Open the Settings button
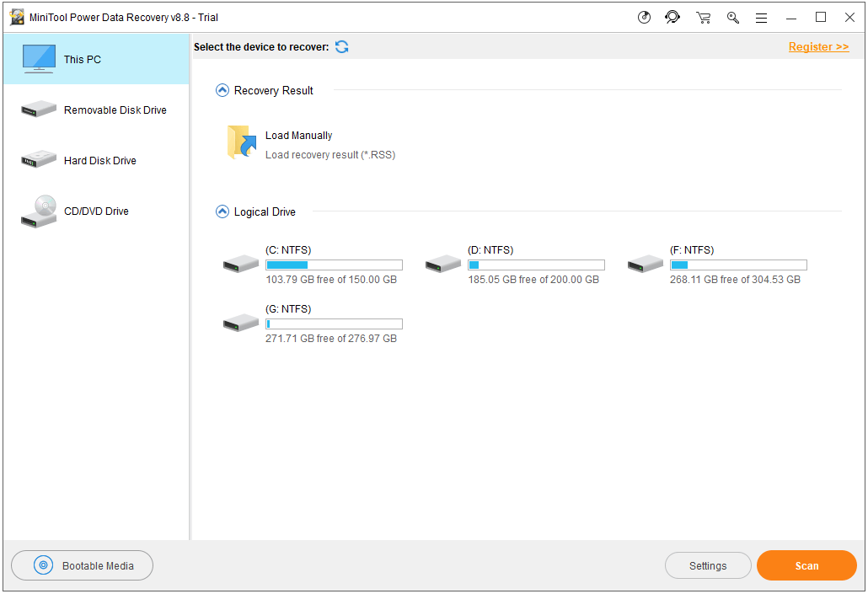 click(708, 566)
